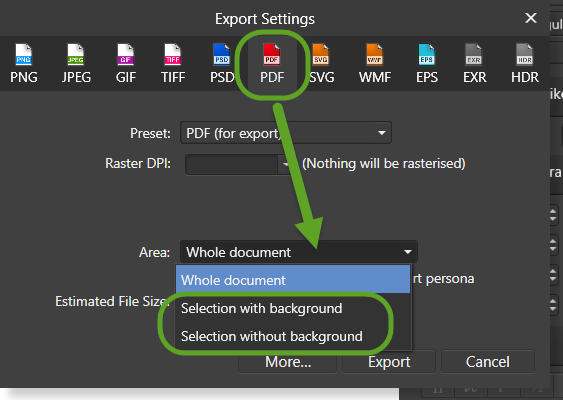Open the Preset dropdown
Viewport: 563px width, 400px height.
pos(286,133)
